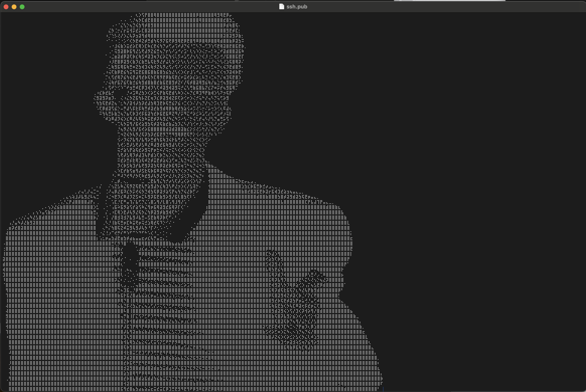
Task: Click the ssh.pub document icon in title bar
Action: (x=281, y=6)
